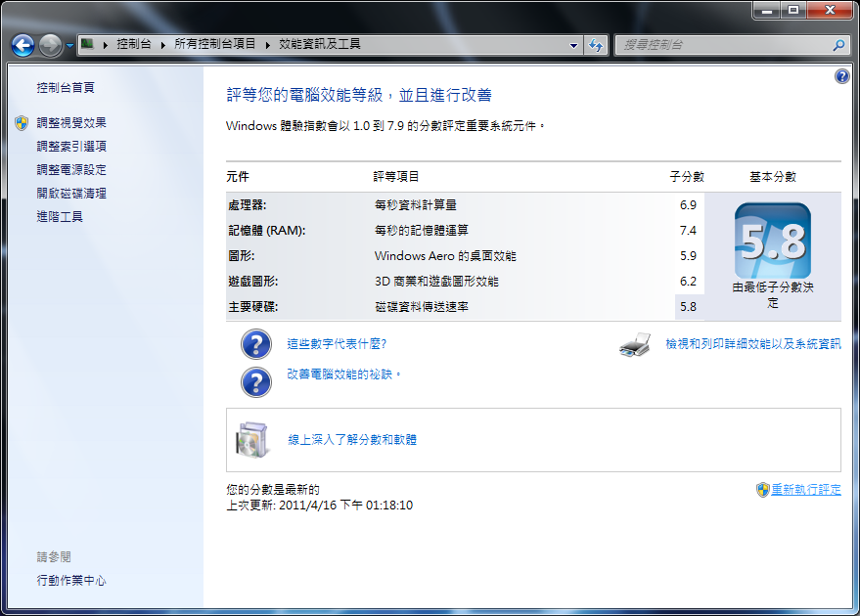This screenshot has width=860, height=616.
Task: Select the 效能資訊及工具 breadcrumb
Action: tap(319, 44)
